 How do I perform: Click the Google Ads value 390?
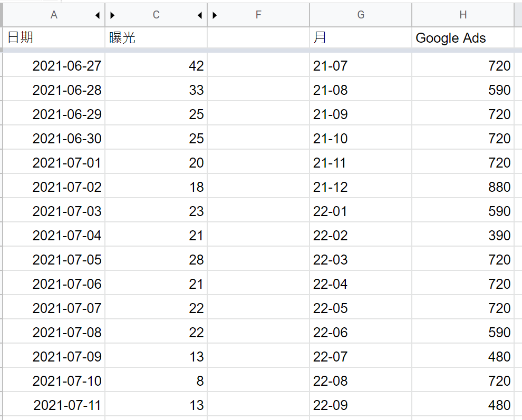[x=462, y=236]
